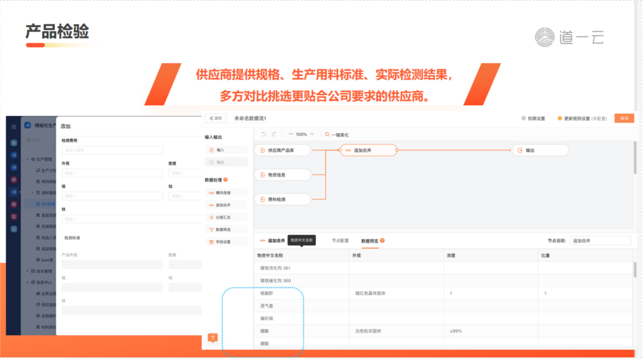Image resolution: width=644 pixels, height=363 pixels.
Task: Click 铁 input field in 添加 form
Action: tap(131, 219)
